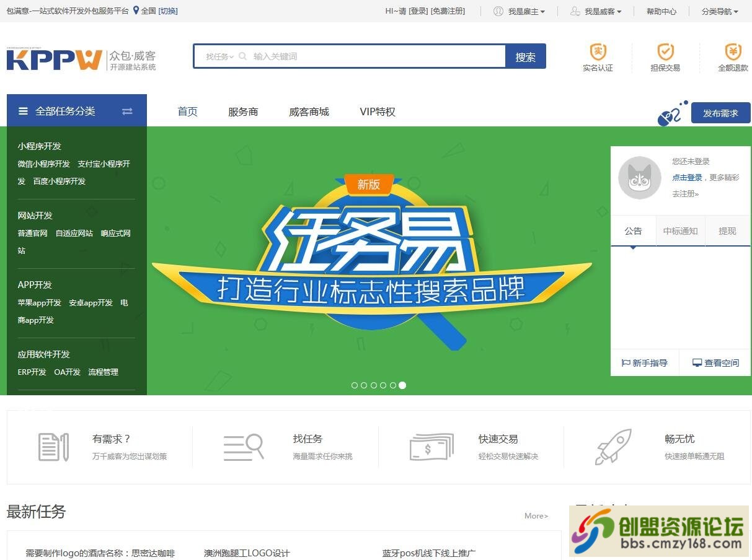Click 去注册» link in user panel

pyautogui.click(x=686, y=194)
